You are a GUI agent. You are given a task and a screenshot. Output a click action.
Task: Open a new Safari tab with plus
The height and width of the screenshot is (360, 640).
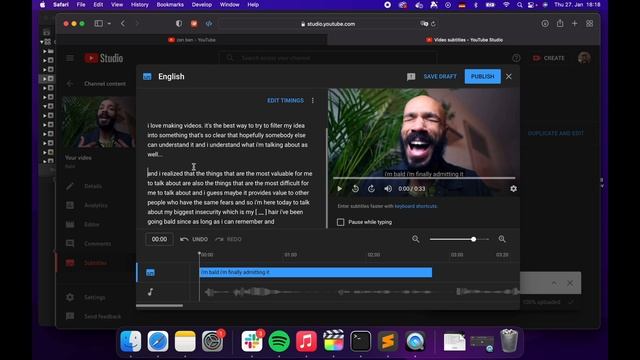(575, 24)
